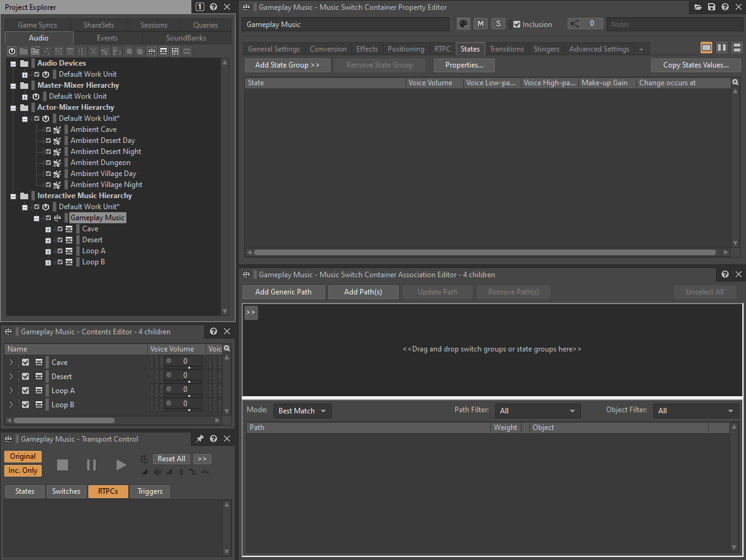
Task: Open help for the Contents Editor
Action: coord(213,331)
